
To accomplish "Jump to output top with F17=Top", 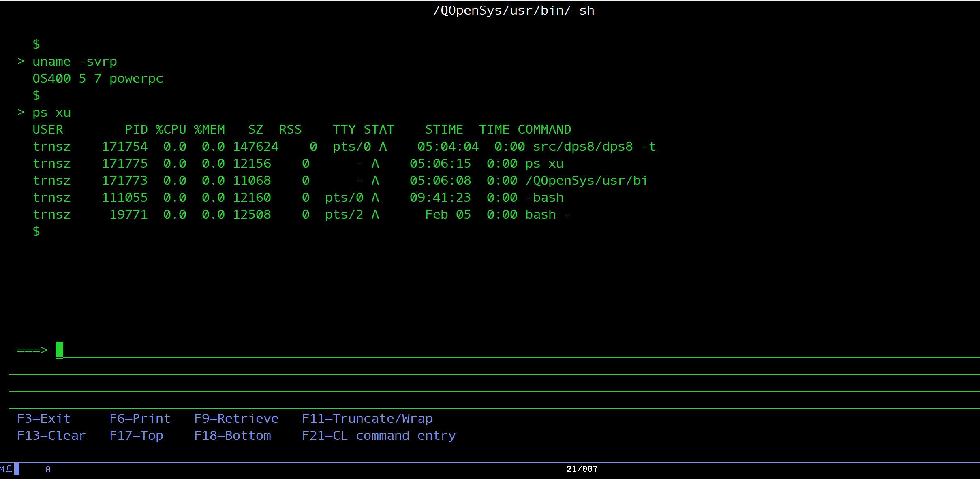I will [136, 435].
